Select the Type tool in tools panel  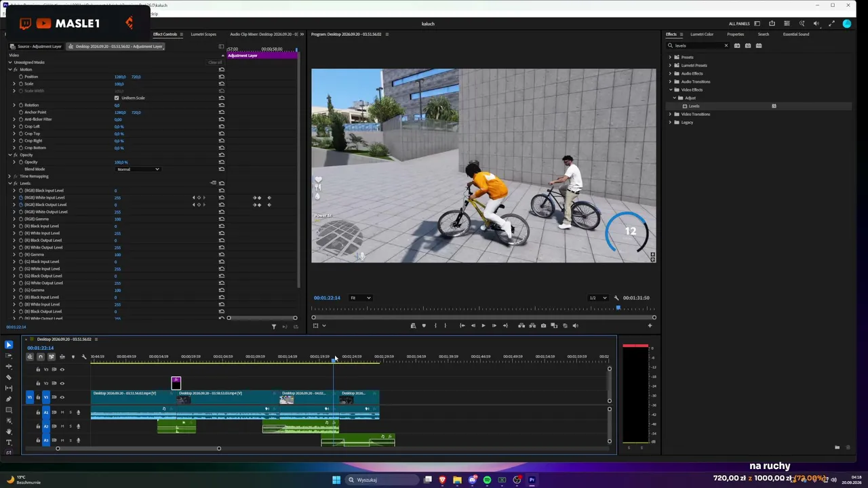9,442
